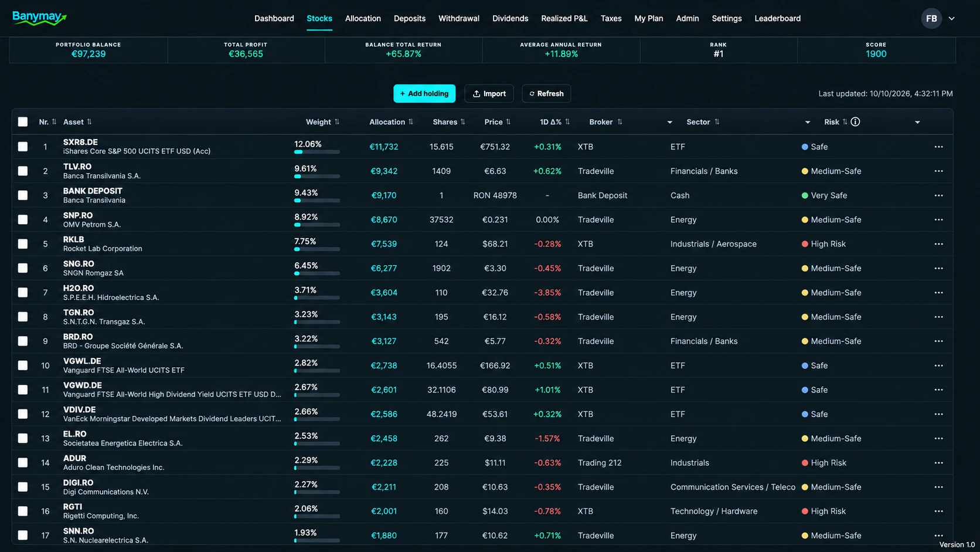Click the Banymay logo
Screen dimensions: 980x552
click(39, 18)
